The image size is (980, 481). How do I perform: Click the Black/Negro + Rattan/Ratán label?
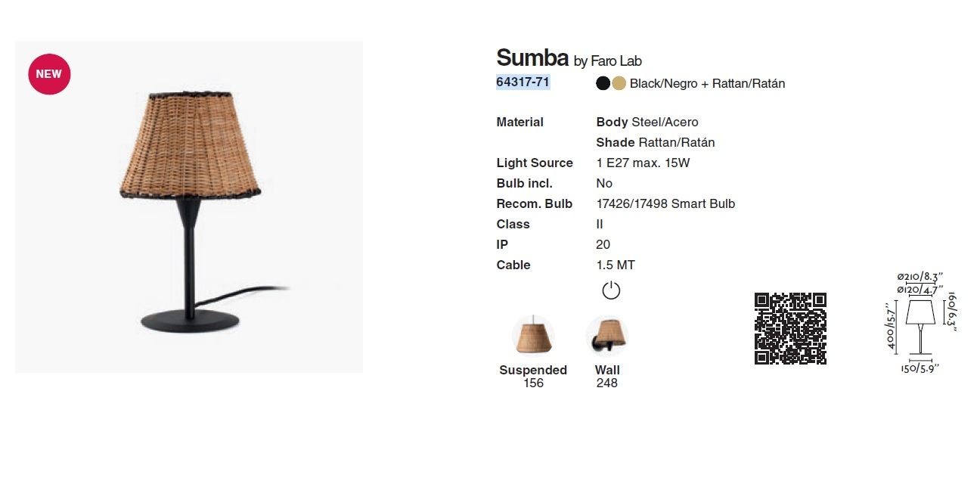pyautogui.click(x=708, y=84)
